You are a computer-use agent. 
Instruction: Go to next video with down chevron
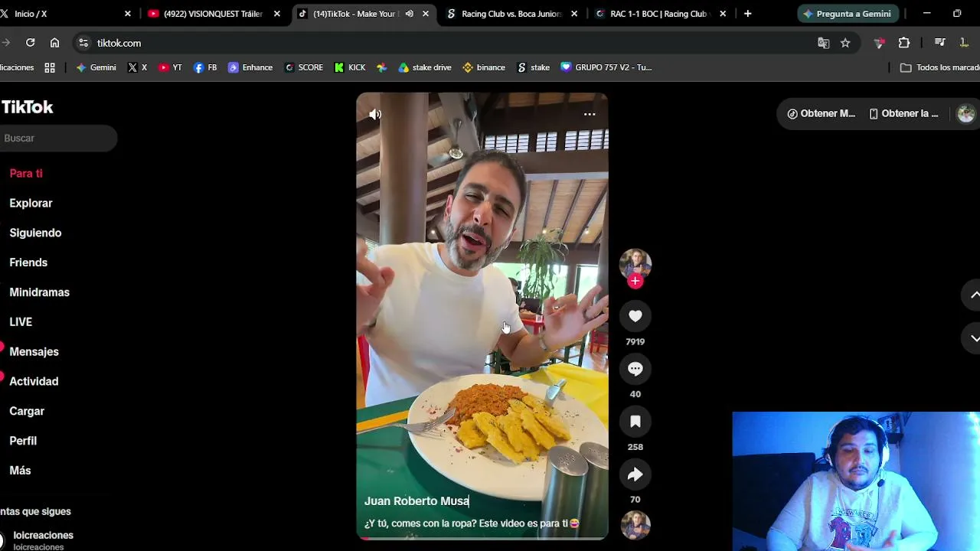point(974,337)
